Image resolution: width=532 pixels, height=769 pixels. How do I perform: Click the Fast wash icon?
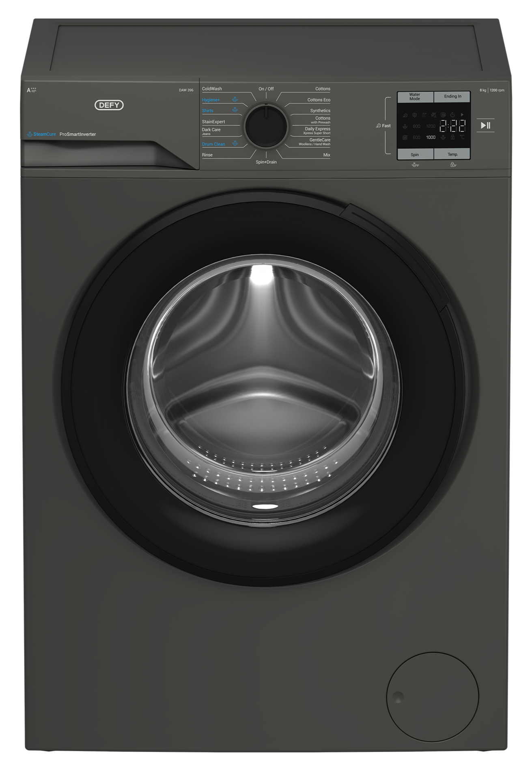click(378, 126)
